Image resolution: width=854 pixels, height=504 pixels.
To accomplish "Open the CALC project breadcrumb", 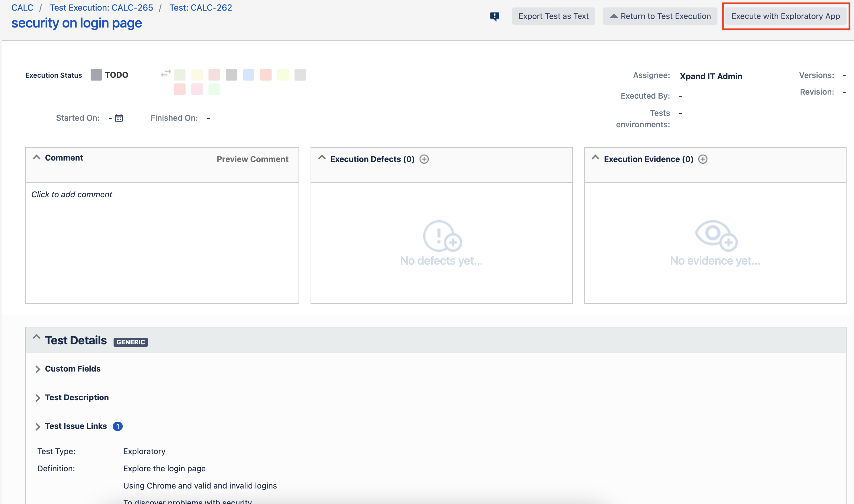I will click(x=22, y=7).
